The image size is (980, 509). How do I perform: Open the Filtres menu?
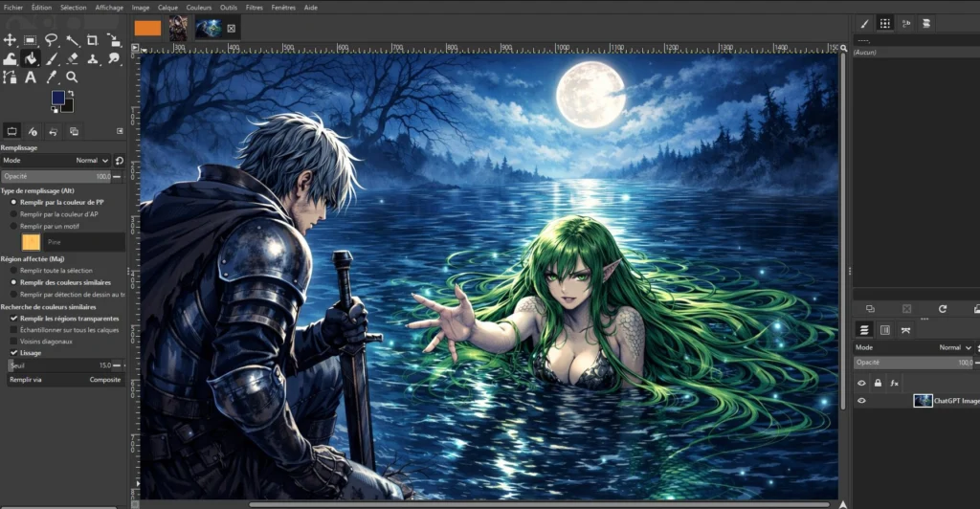click(255, 7)
